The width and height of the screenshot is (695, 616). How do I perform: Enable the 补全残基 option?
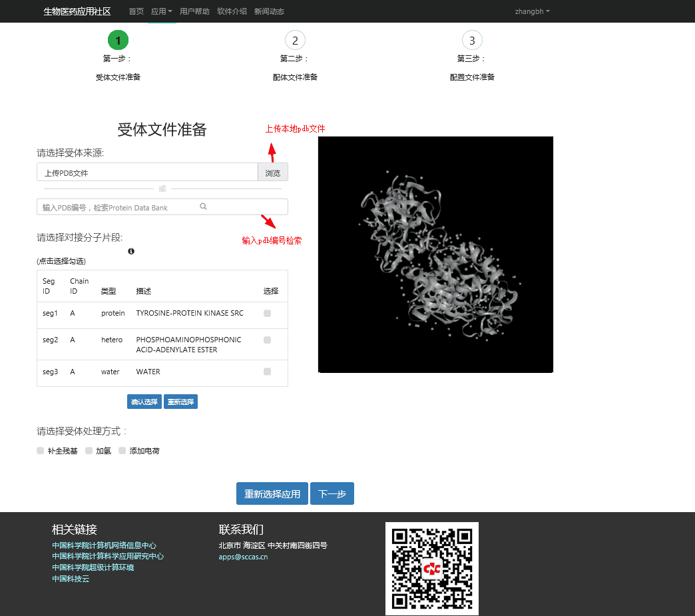point(41,451)
